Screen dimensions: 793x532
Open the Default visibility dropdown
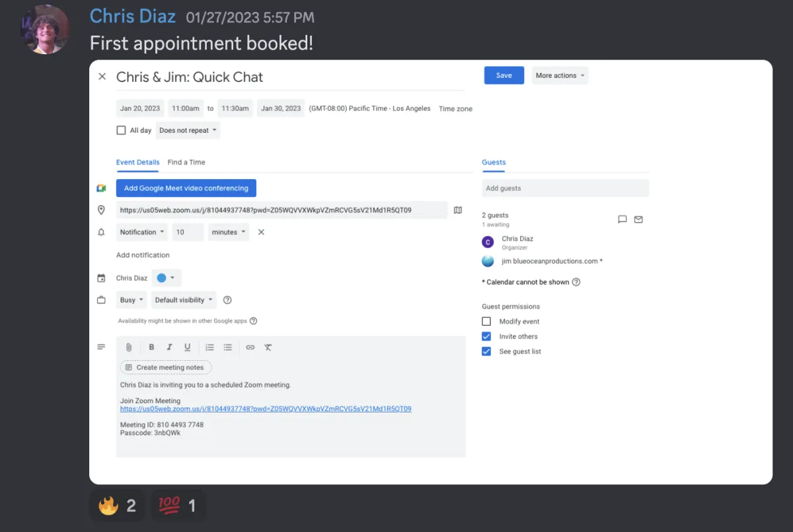click(x=184, y=300)
